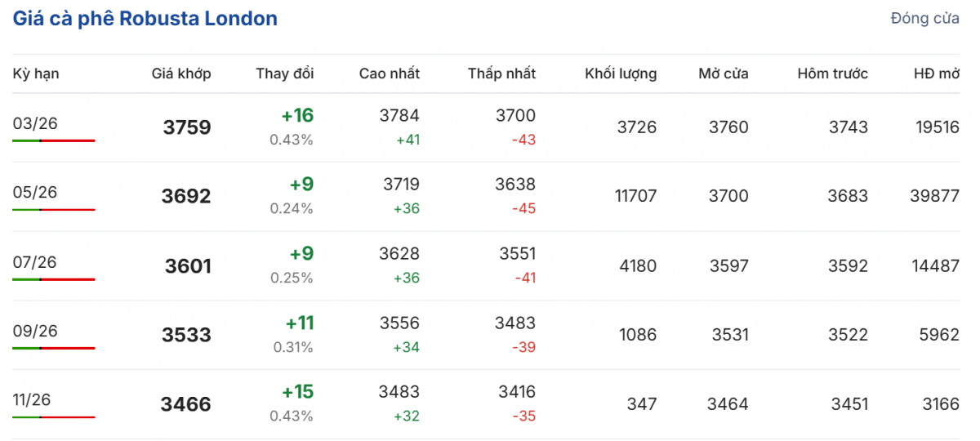
Task: Select the 03/26 contract term
Action: (x=35, y=123)
